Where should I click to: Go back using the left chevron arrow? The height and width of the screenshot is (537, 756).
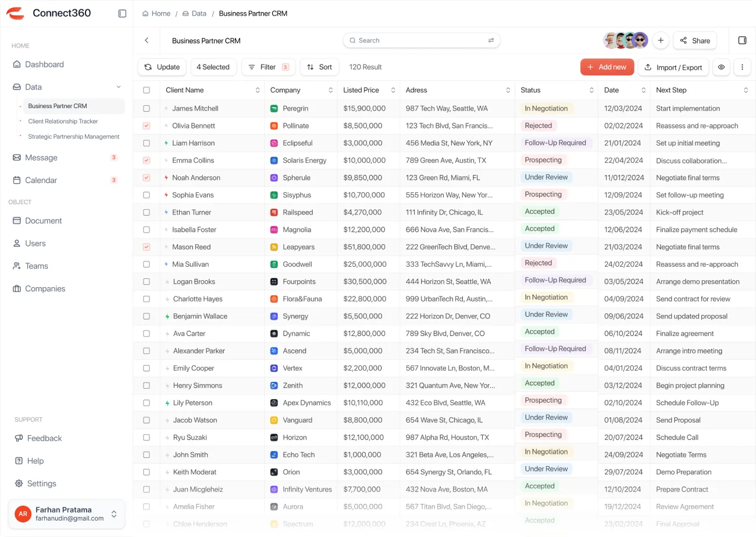tap(147, 41)
